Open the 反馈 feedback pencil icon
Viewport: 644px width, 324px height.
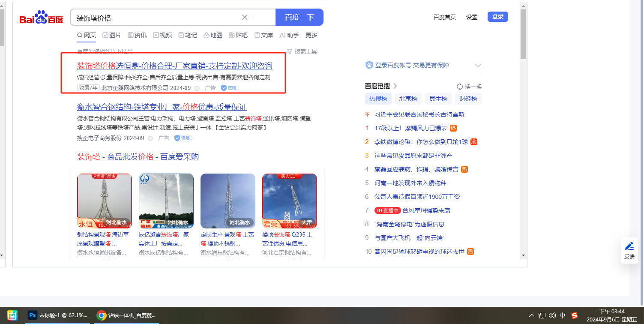point(629,246)
